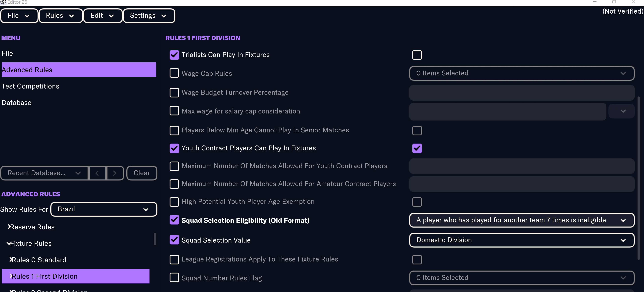Expand the Reserve Rules tree arrow
The image size is (644, 292).
click(x=9, y=227)
